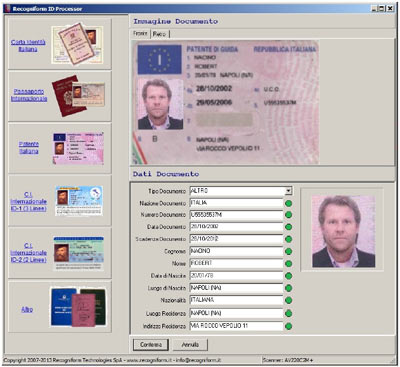This screenshot has width=400, height=367.
Task: Click the Recogniform ID Processor title bar icon
Action: pos(7,9)
